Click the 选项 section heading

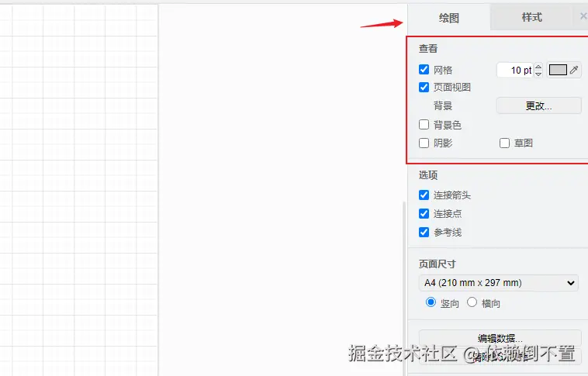coord(428,175)
